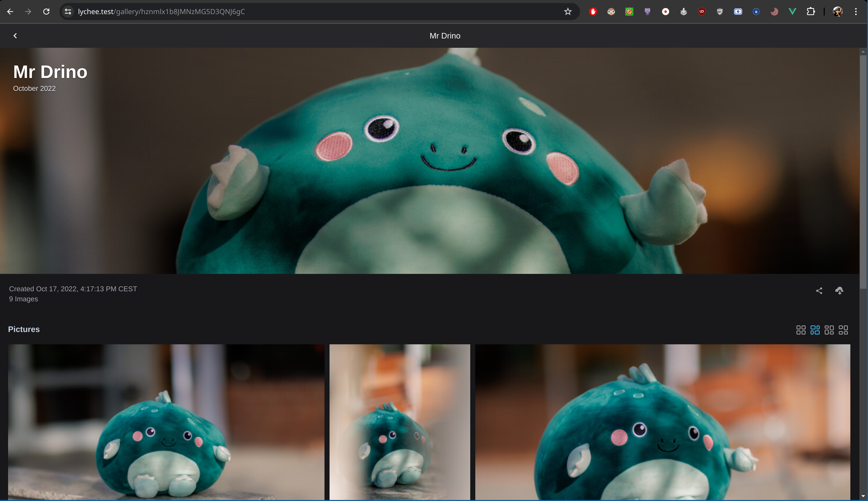The height and width of the screenshot is (501, 868).
Task: Click the scrollbar down arrow
Action: click(x=863, y=496)
